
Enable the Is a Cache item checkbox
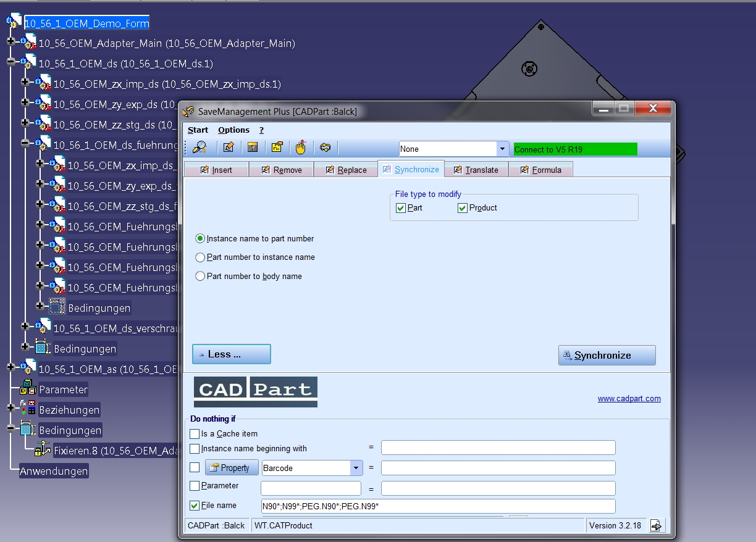click(x=195, y=434)
